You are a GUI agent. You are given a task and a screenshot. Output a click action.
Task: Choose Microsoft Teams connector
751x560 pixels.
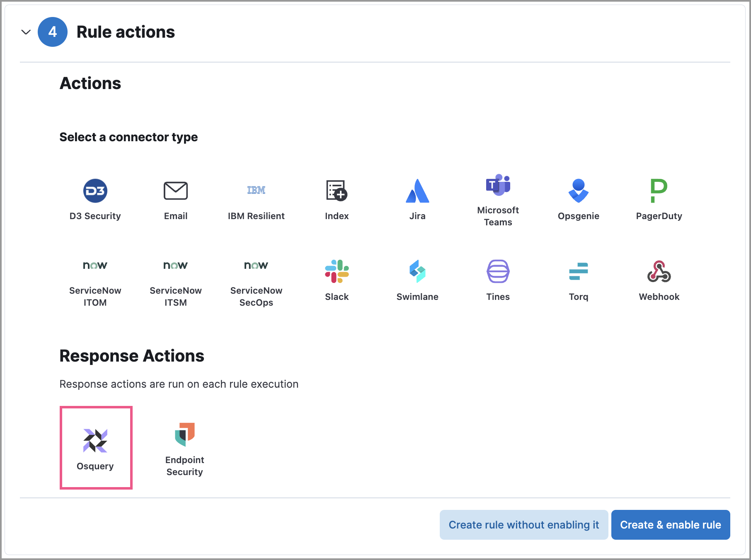click(x=498, y=199)
